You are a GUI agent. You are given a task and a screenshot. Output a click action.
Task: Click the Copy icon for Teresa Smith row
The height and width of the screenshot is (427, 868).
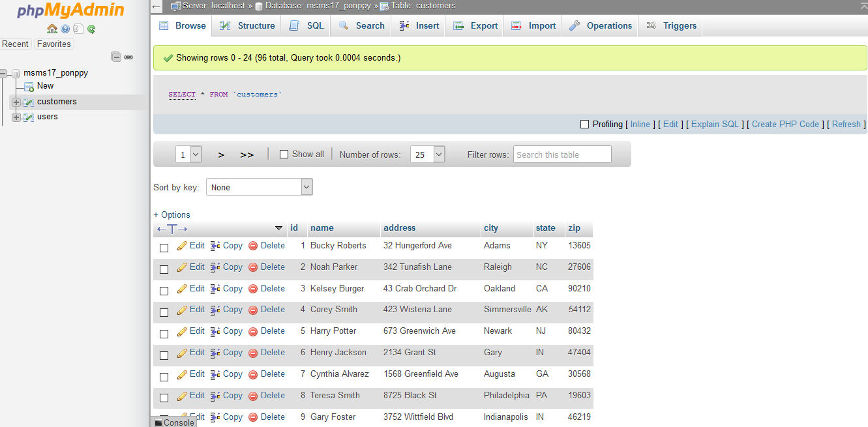(215, 396)
